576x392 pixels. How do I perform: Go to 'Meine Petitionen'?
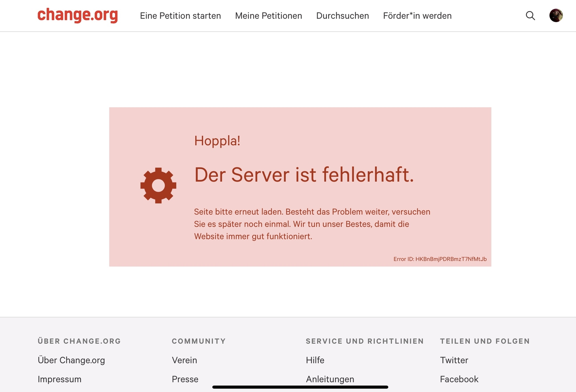point(268,16)
